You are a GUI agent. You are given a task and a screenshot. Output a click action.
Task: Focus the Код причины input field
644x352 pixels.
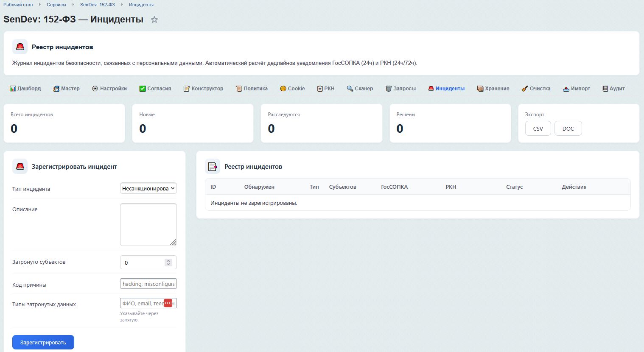(148, 284)
